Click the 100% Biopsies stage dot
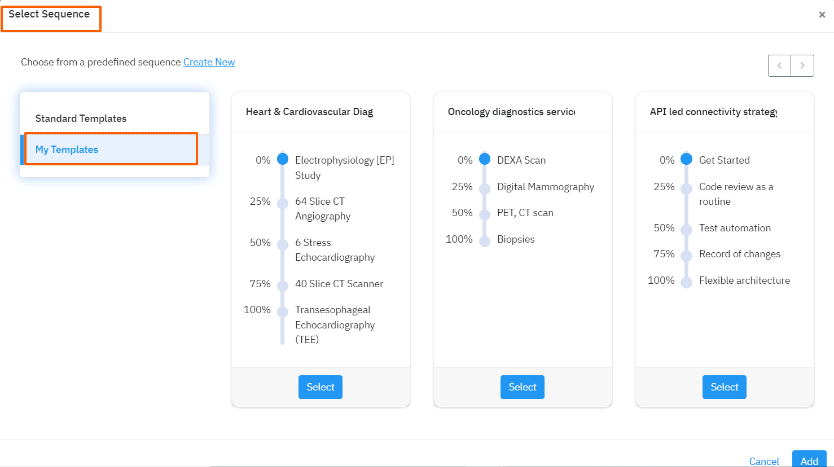Screen dimensions: 834x467 pos(485,240)
